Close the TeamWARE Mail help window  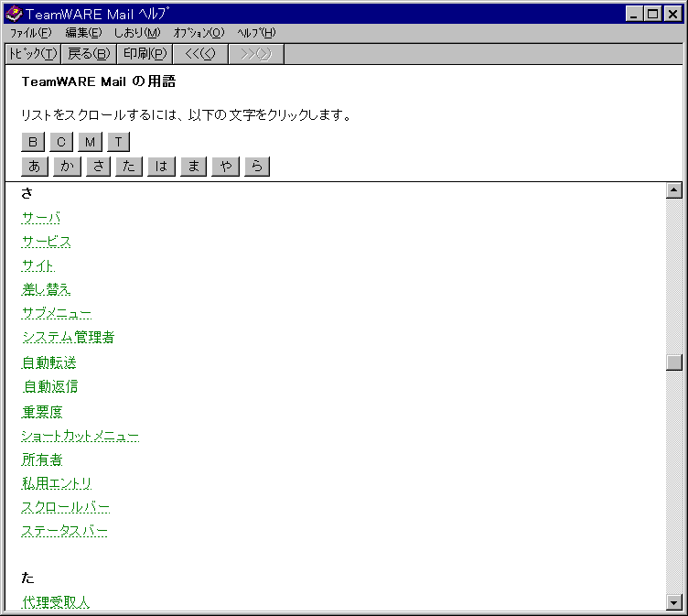point(672,14)
